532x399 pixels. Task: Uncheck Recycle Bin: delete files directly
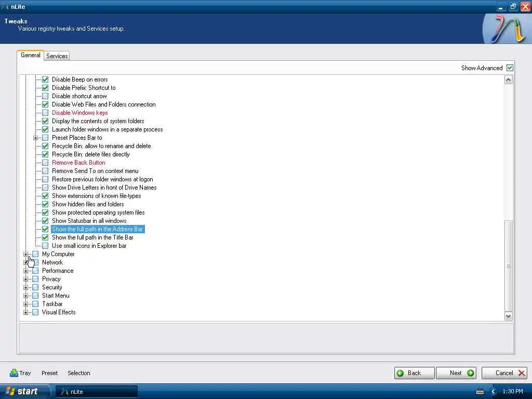pos(45,154)
